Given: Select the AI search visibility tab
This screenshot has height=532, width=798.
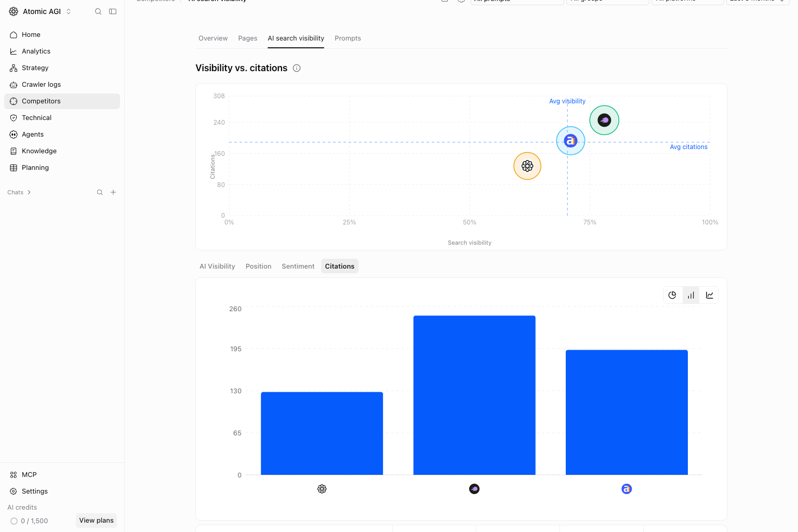Looking at the screenshot, I should 296,38.
